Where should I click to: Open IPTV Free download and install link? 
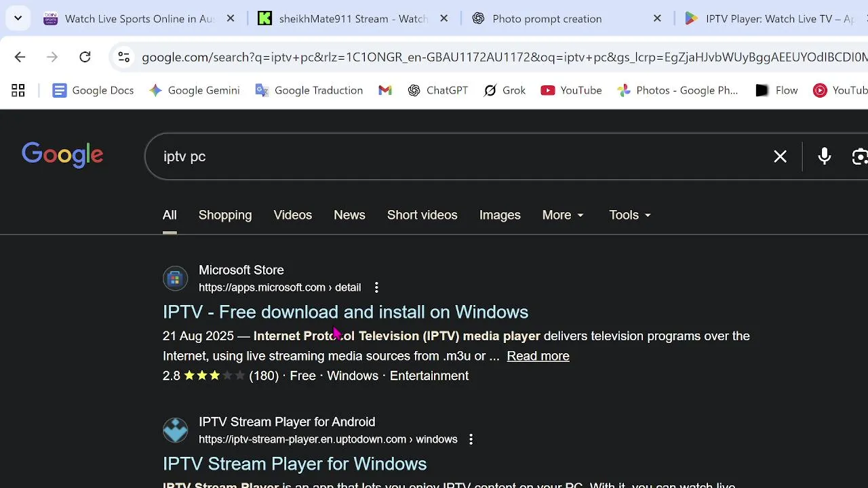click(345, 312)
